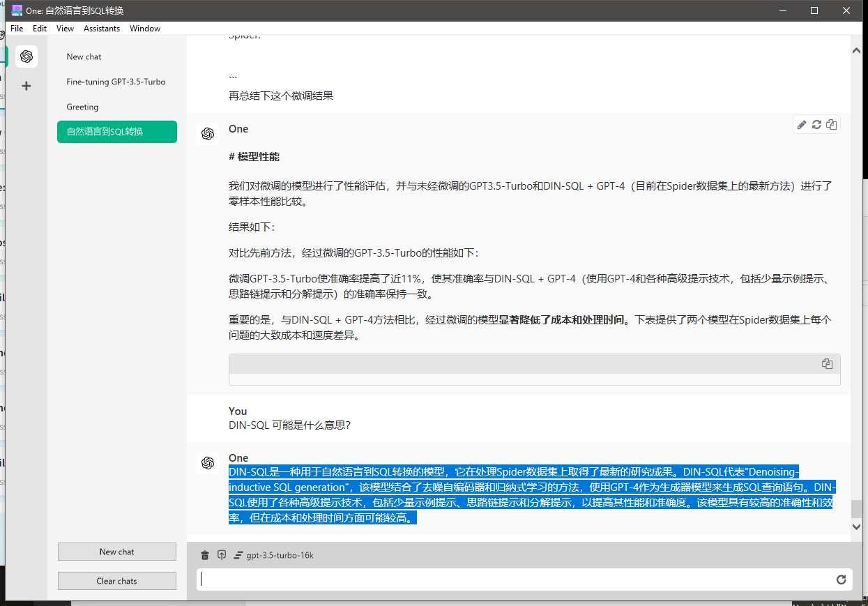868x606 pixels.
Task: Click the One avatar beside the 模型性能 reply
Action: point(208,134)
